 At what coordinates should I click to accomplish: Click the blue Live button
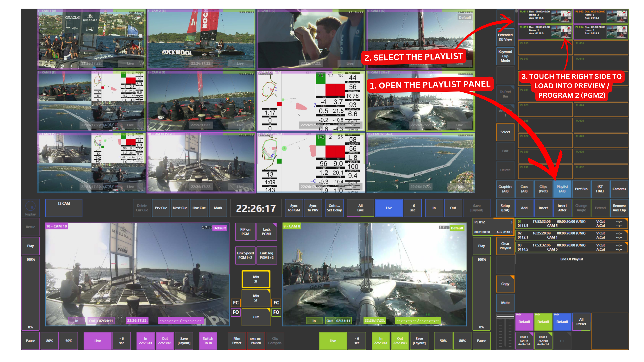[x=389, y=208]
